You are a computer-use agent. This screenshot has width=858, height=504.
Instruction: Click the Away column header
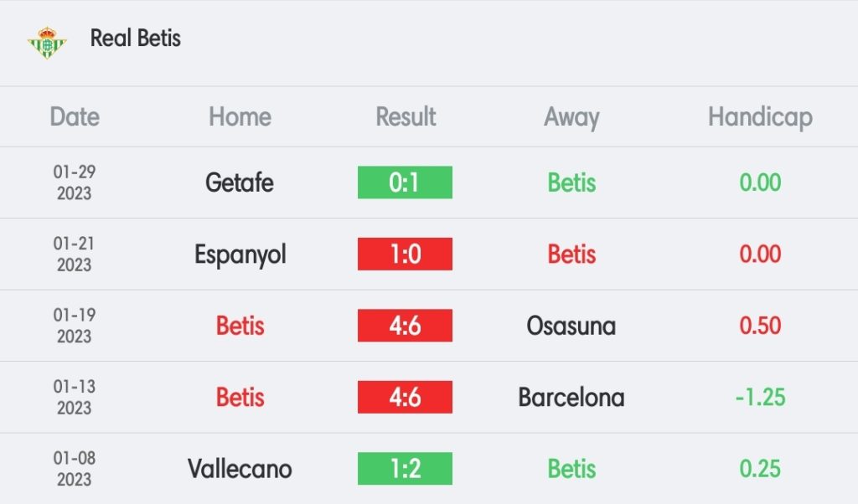(x=571, y=117)
